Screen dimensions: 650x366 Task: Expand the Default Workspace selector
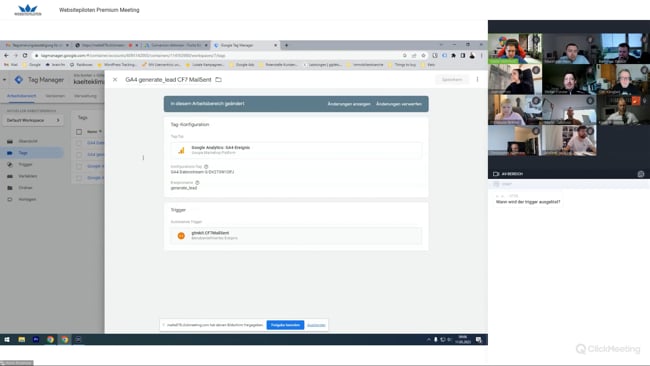point(33,120)
